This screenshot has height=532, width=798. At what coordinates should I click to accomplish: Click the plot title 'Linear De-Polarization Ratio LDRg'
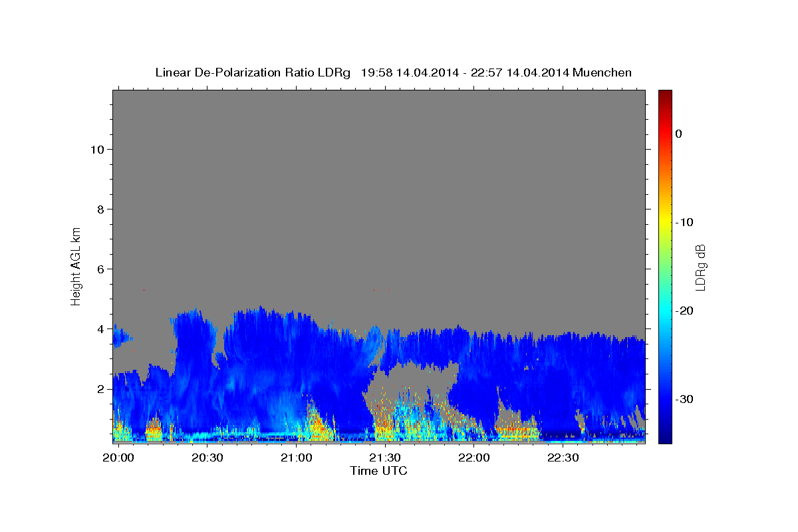click(x=253, y=72)
